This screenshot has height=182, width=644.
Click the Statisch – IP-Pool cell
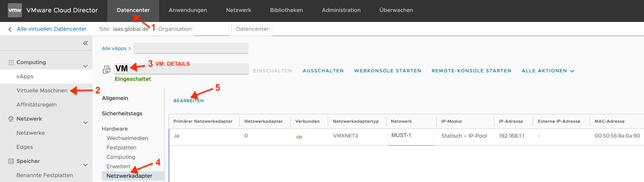point(464,136)
